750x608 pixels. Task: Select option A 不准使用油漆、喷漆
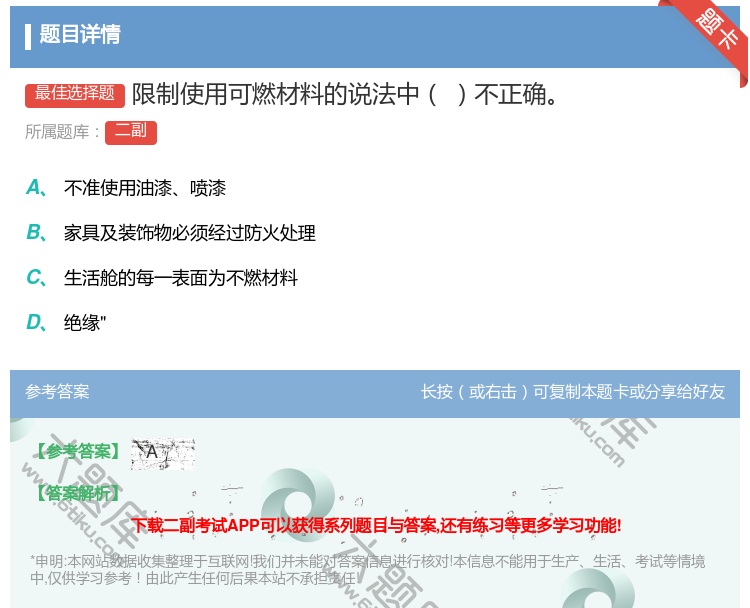tap(126, 188)
